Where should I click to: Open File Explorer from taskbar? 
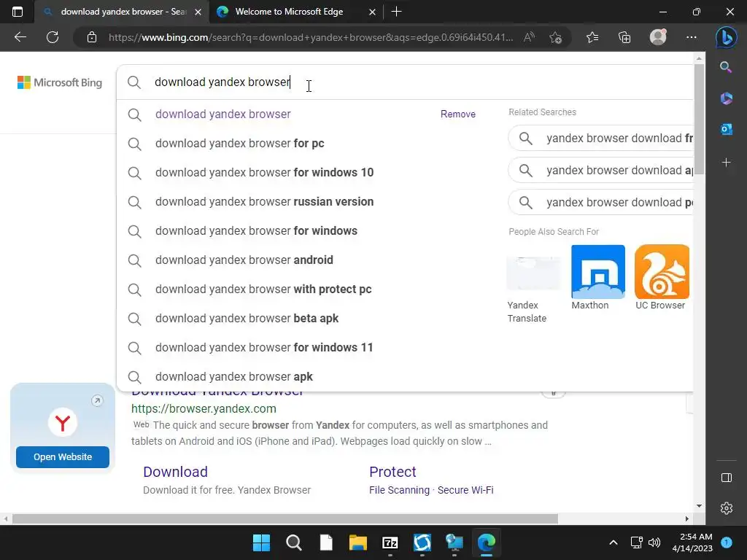click(x=357, y=542)
